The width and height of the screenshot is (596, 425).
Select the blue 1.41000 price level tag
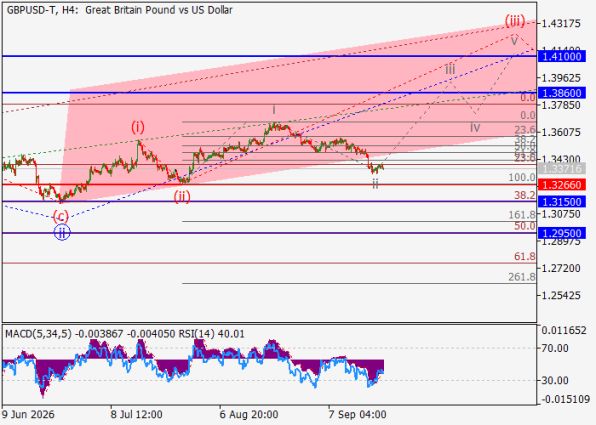[x=562, y=57]
